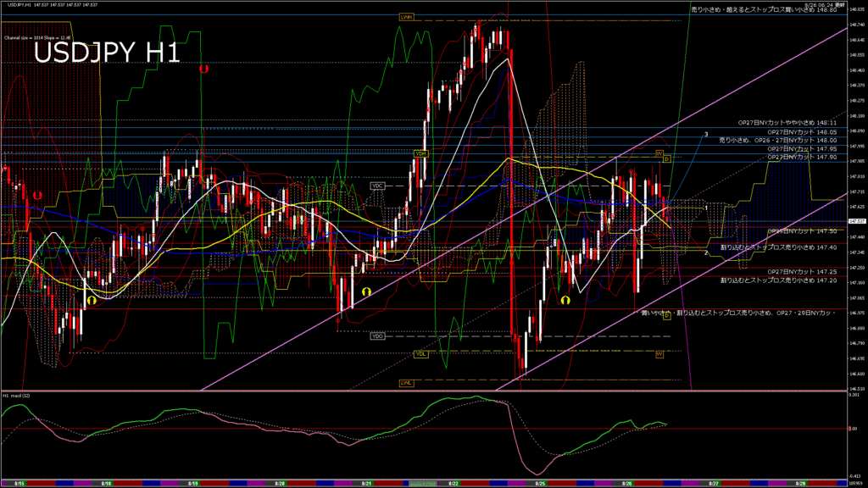Click the OP27日NYカット 148.05 line label
Image resolution: width=868 pixels, height=488 pixels.
(x=801, y=132)
